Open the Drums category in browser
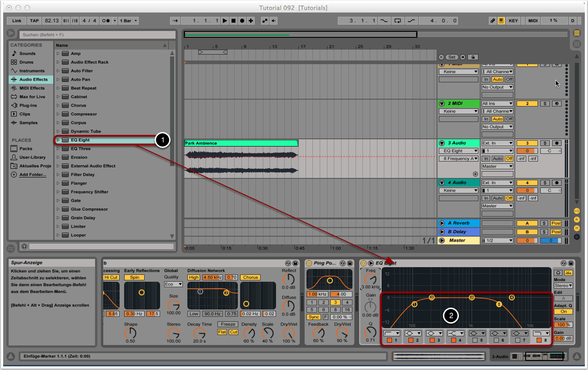The image size is (588, 370). coord(26,62)
